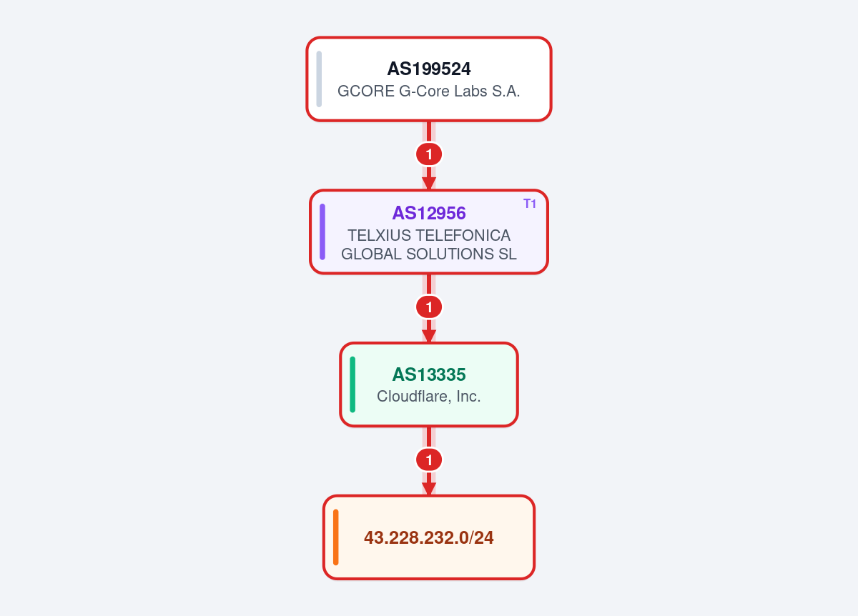The image size is (858, 616).
Task: Click the count badge above the 43.228.232.0/24 prefix
Action: [429, 460]
